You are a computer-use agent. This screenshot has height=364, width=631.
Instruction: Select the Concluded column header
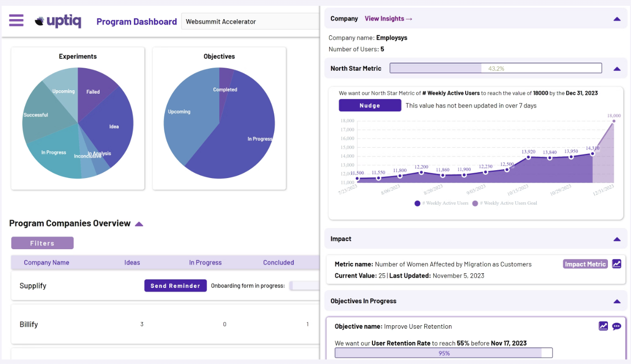pos(278,262)
